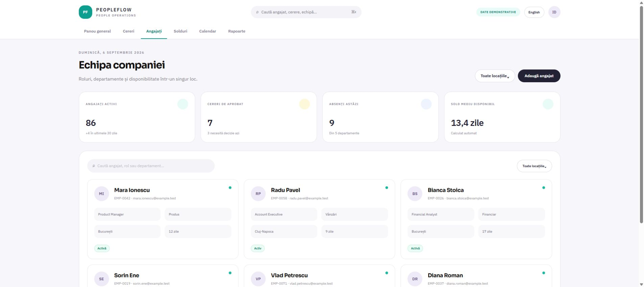Image resolution: width=644 pixels, height=287 pixels.
Task: Focus the top search field for angajat, cerere, echipă
Action: pyautogui.click(x=306, y=12)
